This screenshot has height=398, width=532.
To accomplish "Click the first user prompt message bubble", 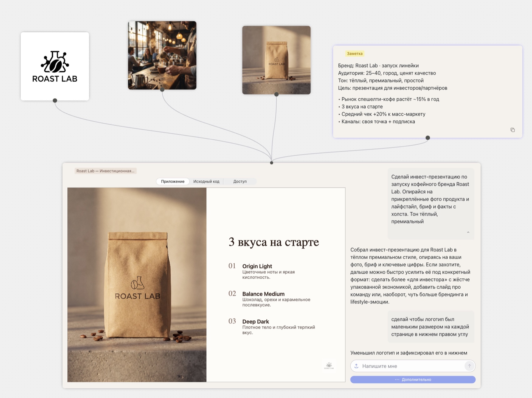I will (x=431, y=204).
